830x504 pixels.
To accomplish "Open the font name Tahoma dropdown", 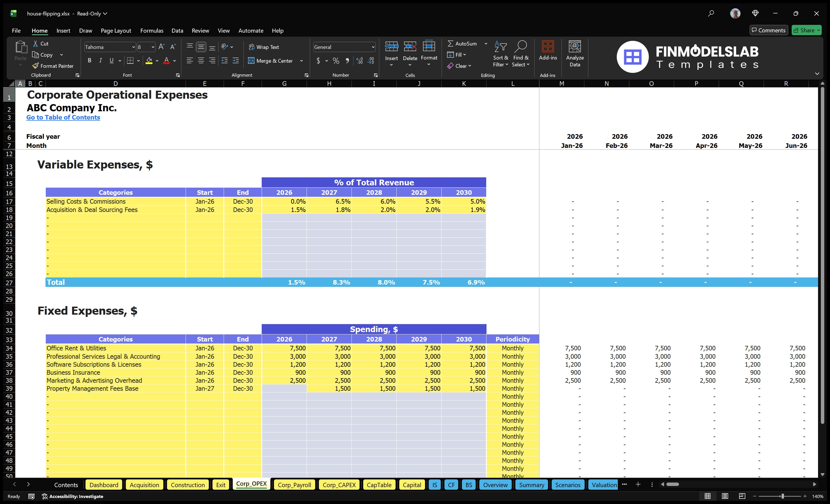I will (x=133, y=47).
